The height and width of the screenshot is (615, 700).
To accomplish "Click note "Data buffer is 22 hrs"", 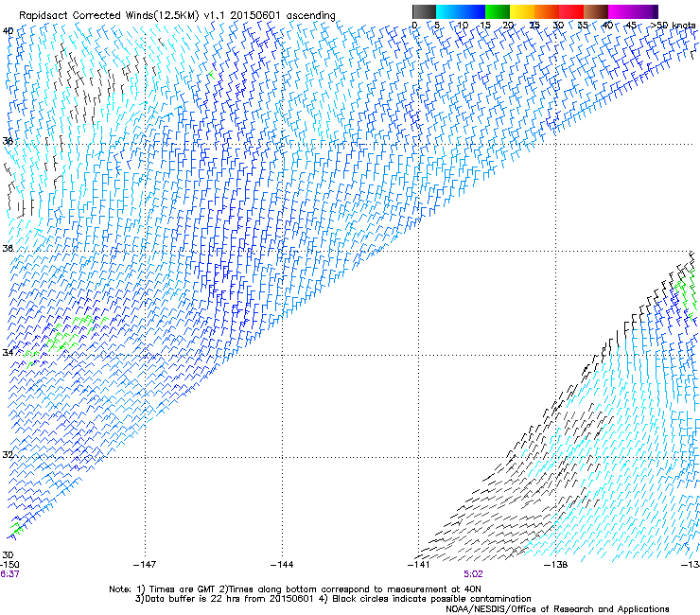I will pos(194,599).
